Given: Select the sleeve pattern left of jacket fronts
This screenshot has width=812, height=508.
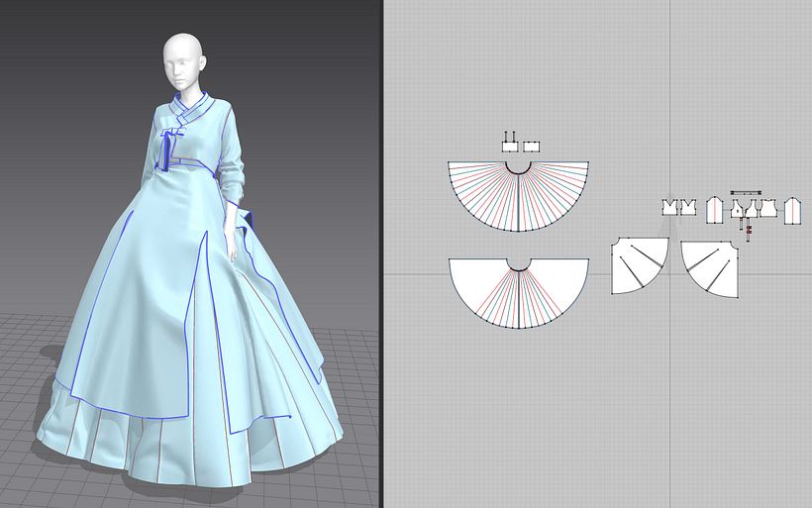Looking at the screenshot, I should [x=715, y=210].
